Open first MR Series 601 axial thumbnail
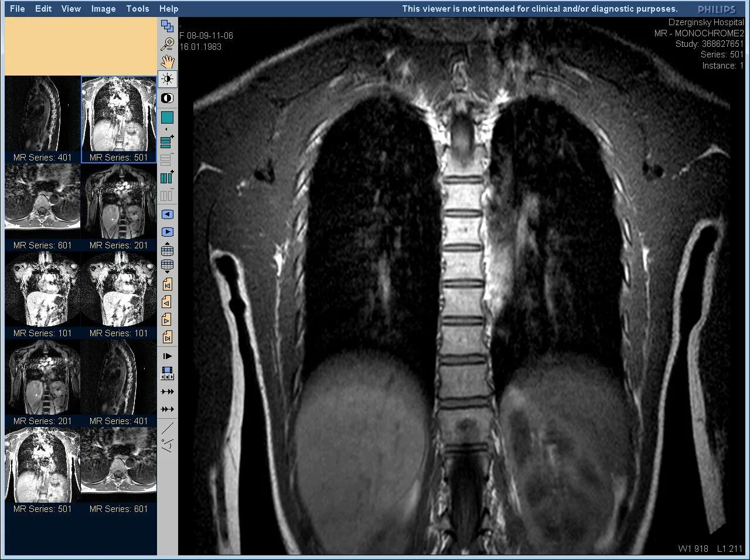750x560 pixels. pyautogui.click(x=42, y=207)
